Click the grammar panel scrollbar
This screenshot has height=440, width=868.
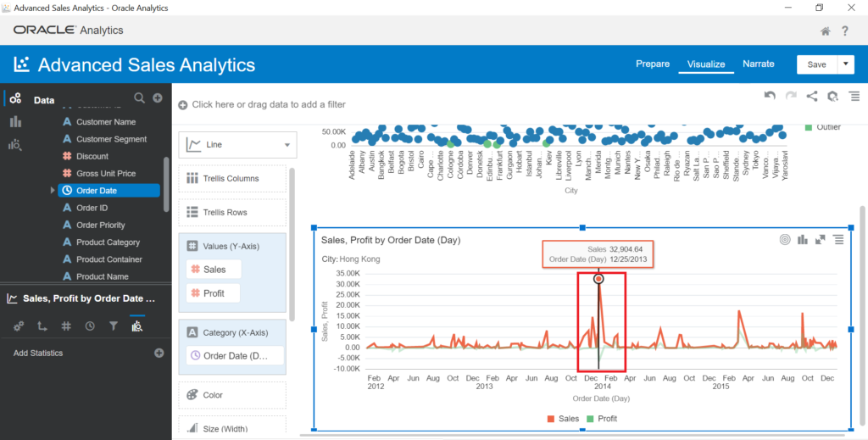pyautogui.click(x=292, y=243)
